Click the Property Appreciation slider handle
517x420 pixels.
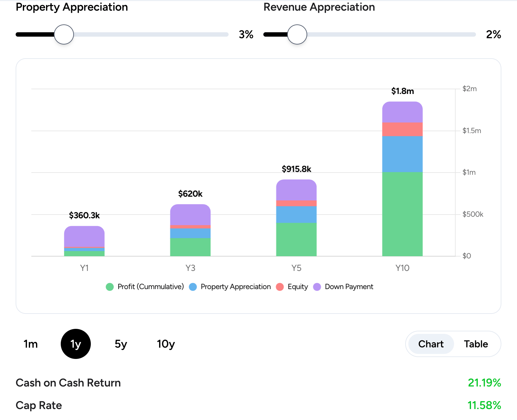pos(64,34)
